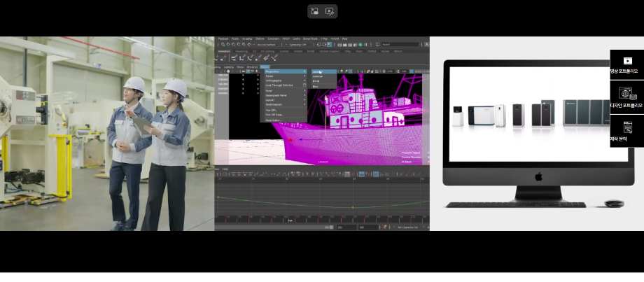Screen dimensions: 644x282
Task: Choose Tear Off Copy from the Panels menu
Action: pyautogui.click(x=274, y=115)
